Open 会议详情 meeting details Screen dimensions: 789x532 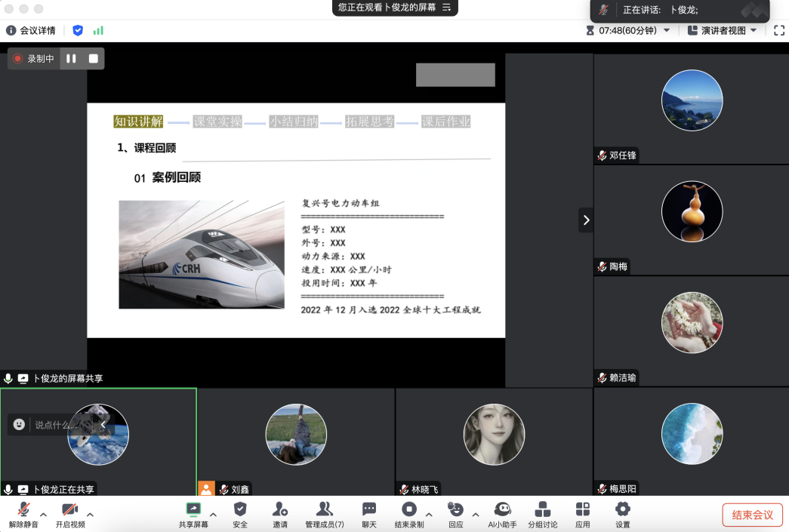coord(31,30)
